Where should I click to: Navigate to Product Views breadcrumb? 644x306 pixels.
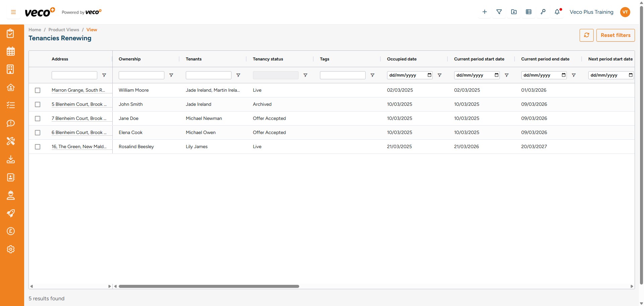click(x=64, y=30)
